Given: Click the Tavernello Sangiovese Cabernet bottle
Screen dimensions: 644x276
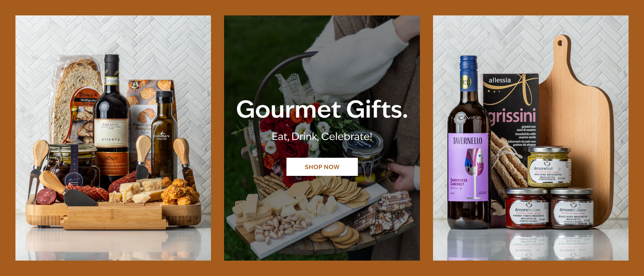Looking at the screenshot, I should 469,142.
